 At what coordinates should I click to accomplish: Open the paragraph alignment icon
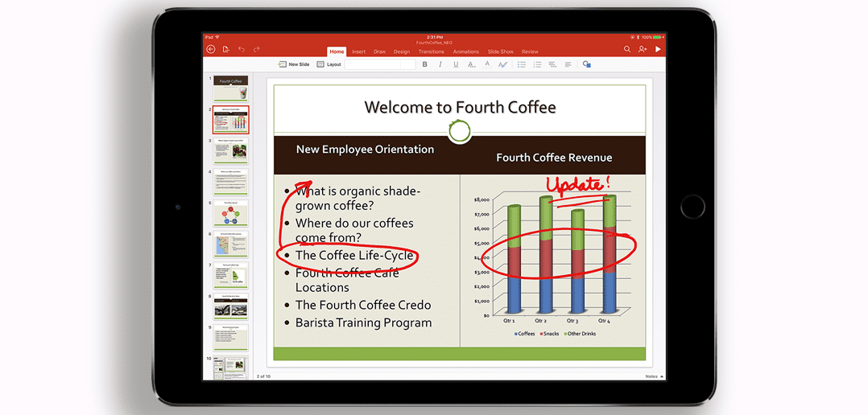pos(568,64)
